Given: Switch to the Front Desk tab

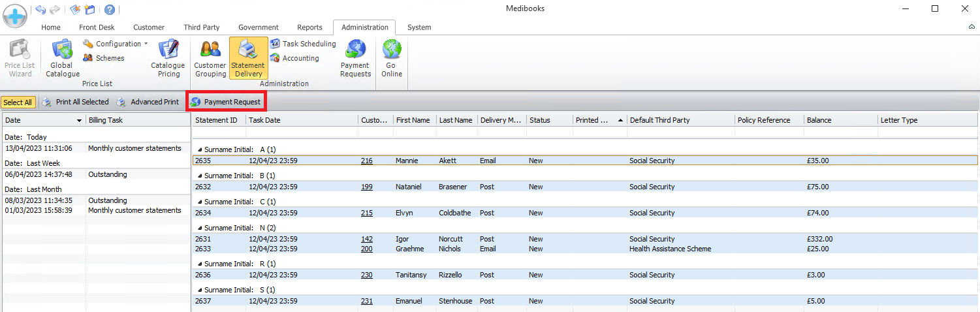Looking at the screenshot, I should (x=97, y=27).
